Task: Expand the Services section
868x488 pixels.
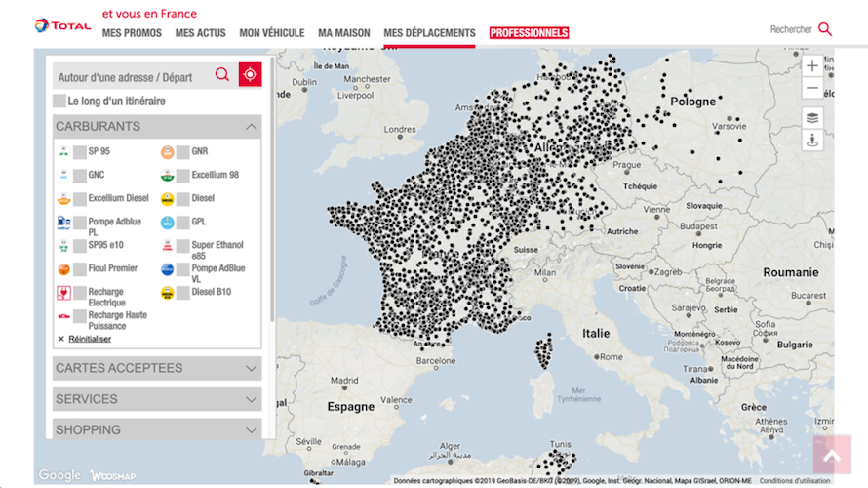Action: [x=252, y=399]
